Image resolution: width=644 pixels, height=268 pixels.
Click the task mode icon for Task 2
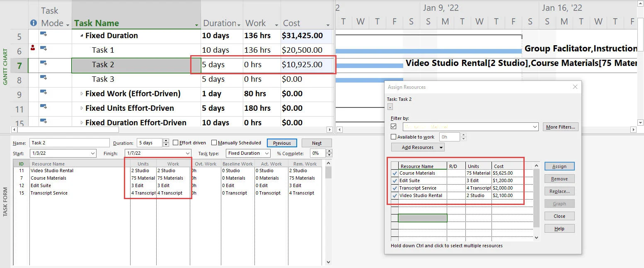click(44, 63)
